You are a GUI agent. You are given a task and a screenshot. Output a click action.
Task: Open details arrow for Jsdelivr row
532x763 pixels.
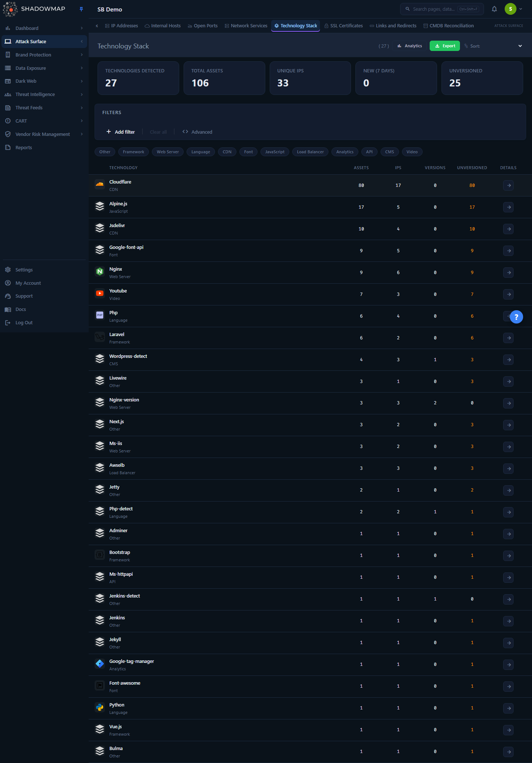click(508, 229)
